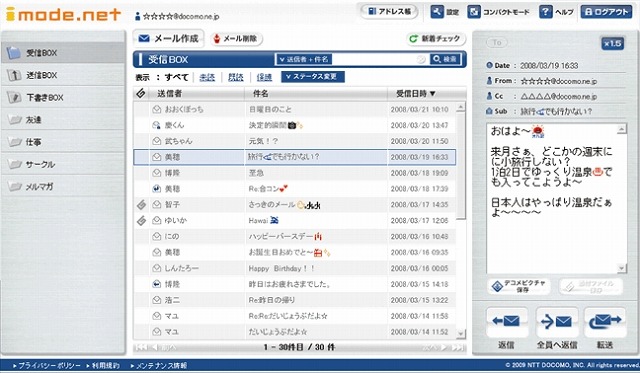Click attachment paperclip icon on 智子 row
This screenshot has width=640, height=373.
coord(141,205)
